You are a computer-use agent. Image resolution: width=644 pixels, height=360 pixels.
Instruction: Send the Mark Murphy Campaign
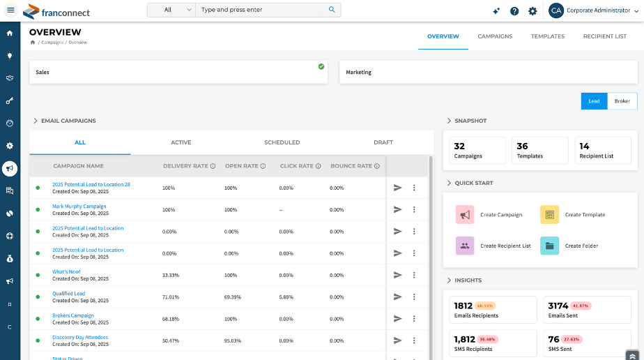point(397,209)
